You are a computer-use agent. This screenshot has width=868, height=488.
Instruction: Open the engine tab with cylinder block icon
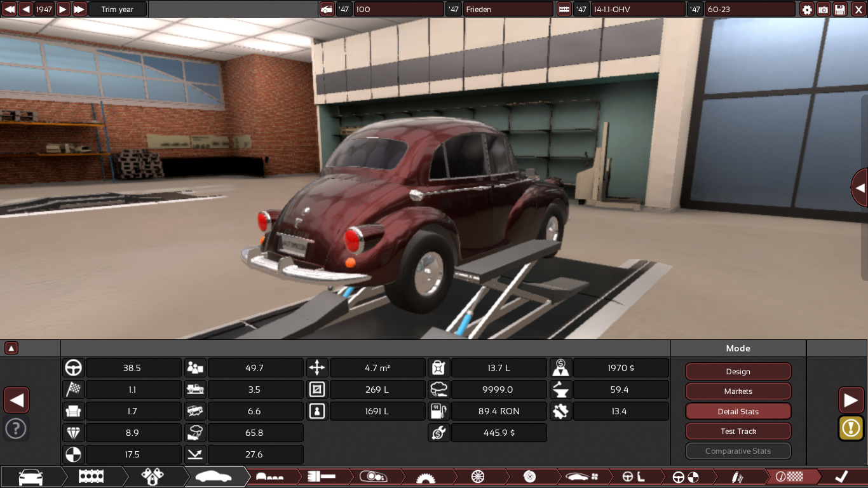coord(91,477)
